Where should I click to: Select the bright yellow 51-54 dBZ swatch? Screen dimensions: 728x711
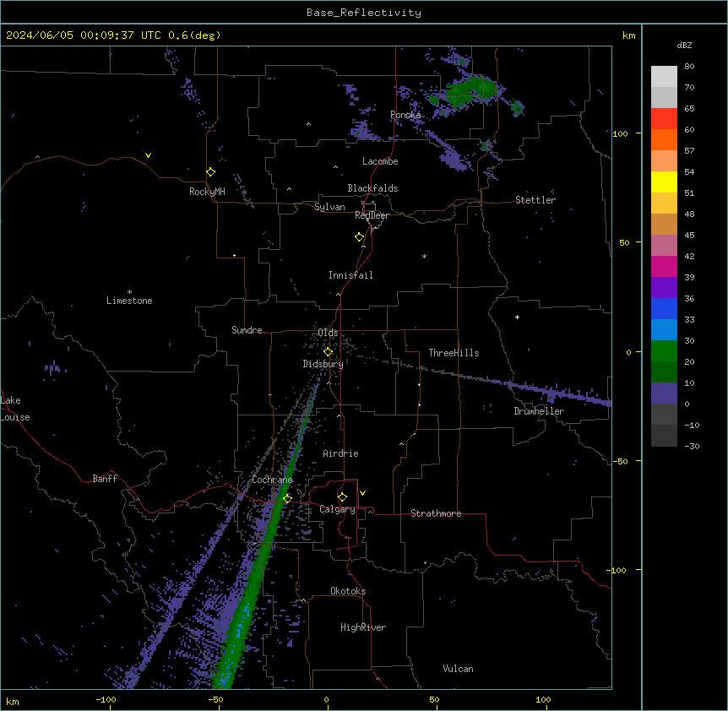pyautogui.click(x=664, y=182)
